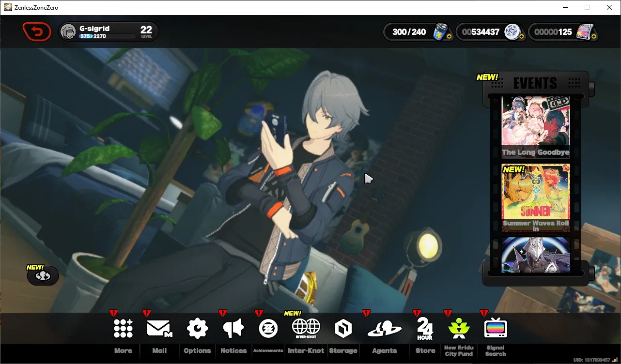Add Dennies currency with plus icon
Viewport: 621px width, 364px height.
tap(521, 36)
